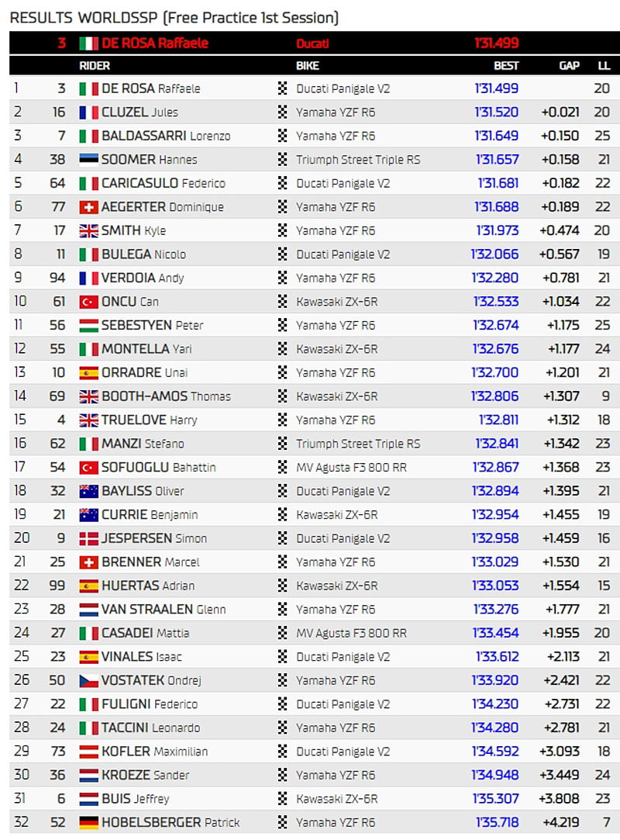Click the red highlighted time 1'31.499 in the top banner
620x840 pixels.
pos(496,43)
